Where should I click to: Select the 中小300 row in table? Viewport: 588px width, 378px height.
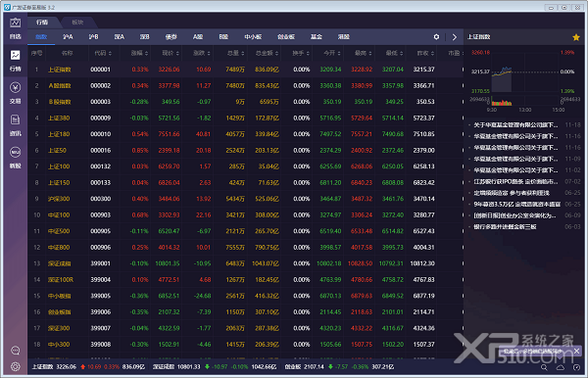pyautogui.click(x=246, y=345)
